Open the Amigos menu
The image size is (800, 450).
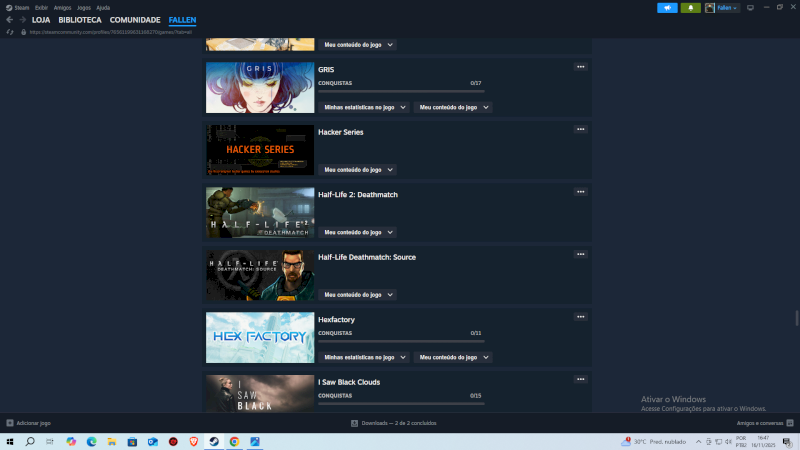coord(62,8)
